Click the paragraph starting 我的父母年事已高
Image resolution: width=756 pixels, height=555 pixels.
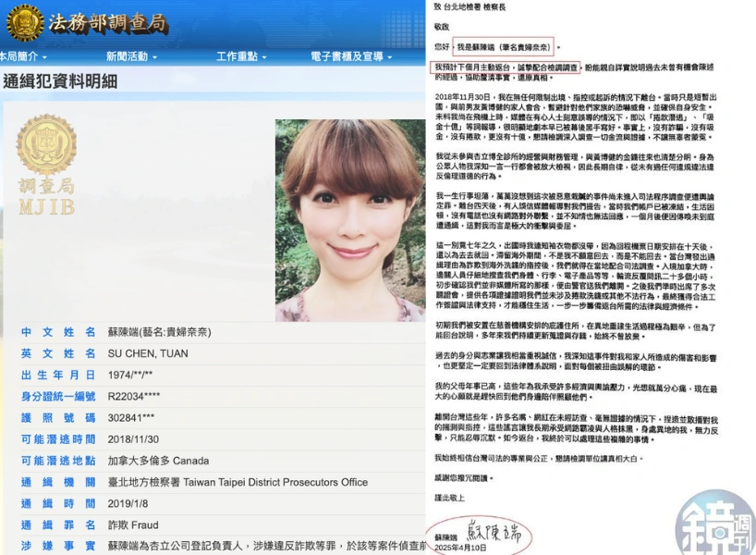(x=576, y=392)
